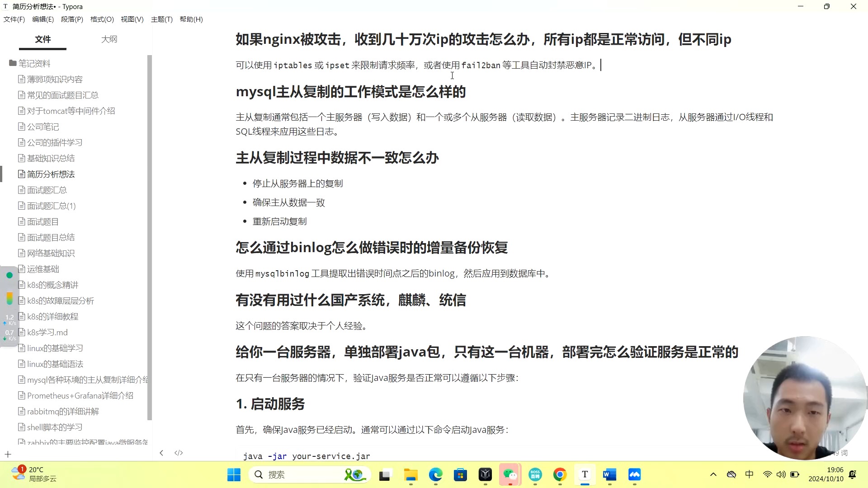Viewport: 868px width, 488px height.
Task: Open the 运维基础 file
Action: tap(38, 269)
